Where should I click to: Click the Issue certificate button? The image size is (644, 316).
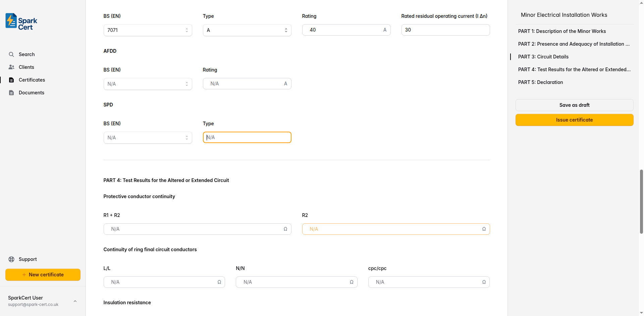pos(574,120)
